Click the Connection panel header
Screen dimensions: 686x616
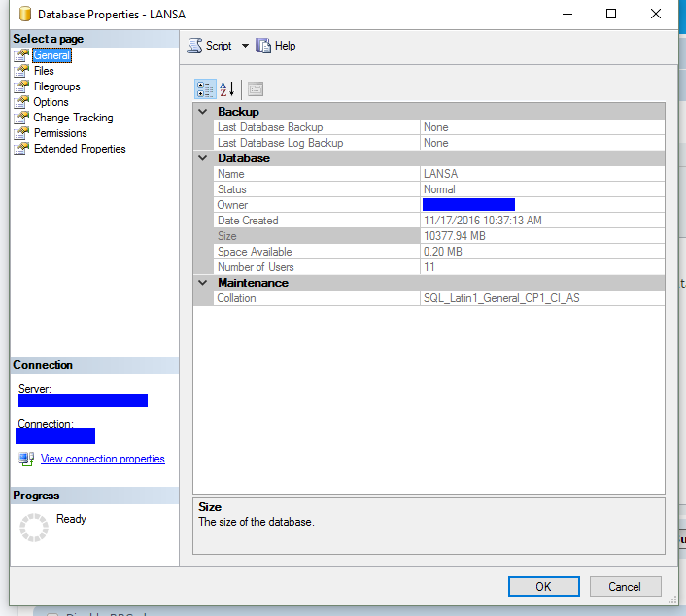click(x=94, y=365)
